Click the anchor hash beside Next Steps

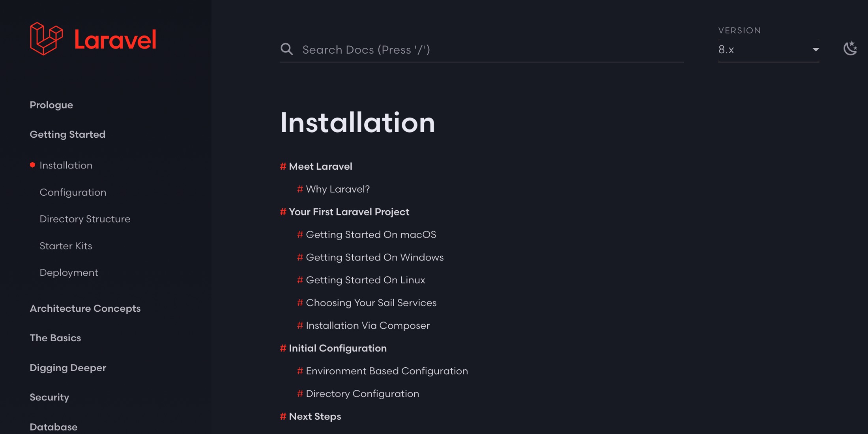(x=282, y=417)
